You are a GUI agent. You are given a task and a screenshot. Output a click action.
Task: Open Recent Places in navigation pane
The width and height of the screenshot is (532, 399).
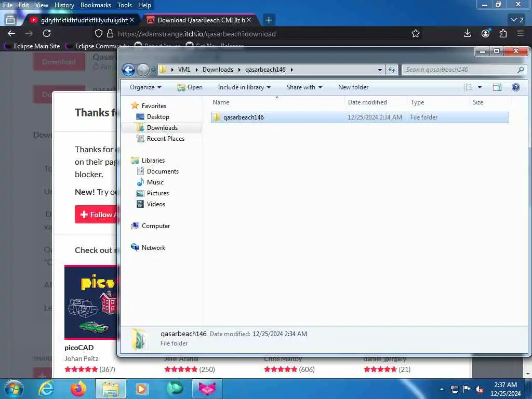[165, 138]
